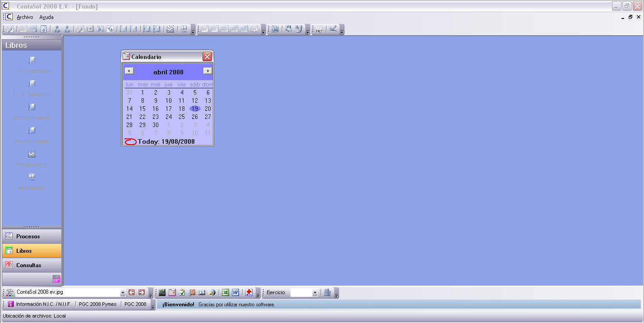
Task: Open toolbar options right of the red arrow buttons
Action: [151, 294]
